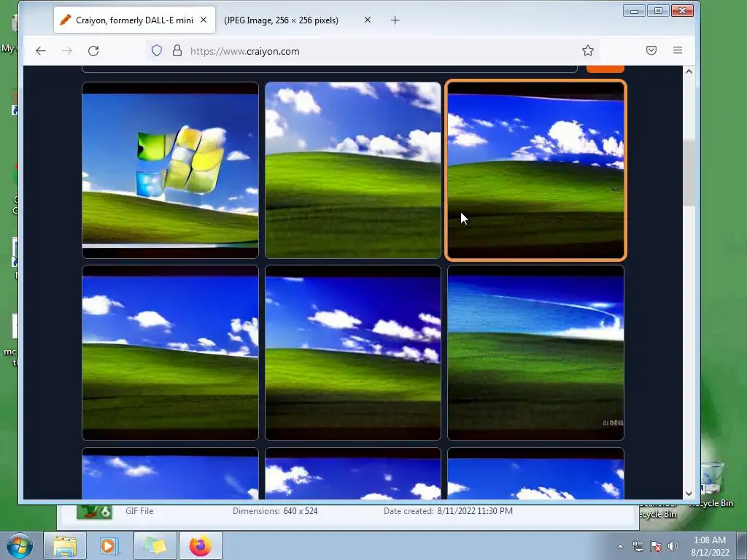The width and height of the screenshot is (747, 560).
Task: Open the orange-highlighted hill image
Action: pyautogui.click(x=535, y=170)
